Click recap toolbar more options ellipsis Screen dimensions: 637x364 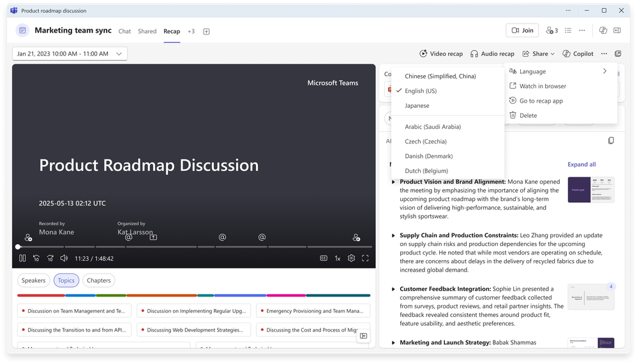point(604,54)
